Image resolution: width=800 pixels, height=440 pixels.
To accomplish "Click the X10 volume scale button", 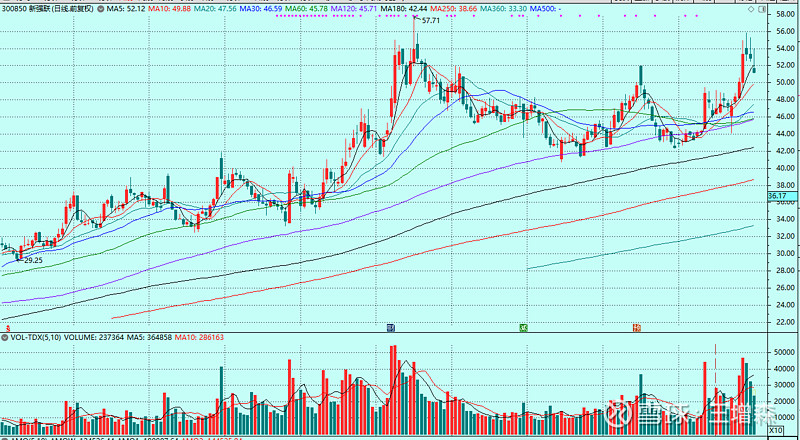I will tap(776, 431).
